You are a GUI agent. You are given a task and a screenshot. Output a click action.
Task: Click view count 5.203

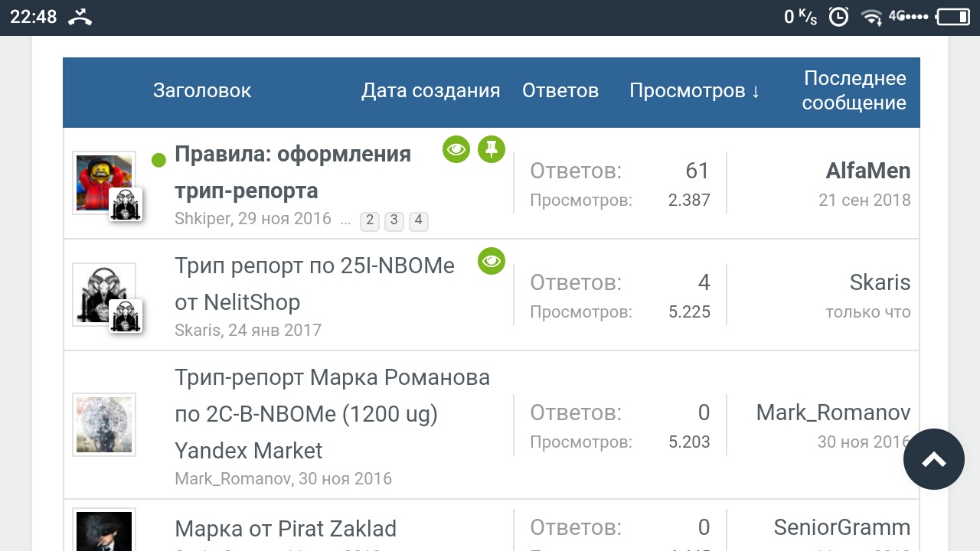[x=689, y=442]
